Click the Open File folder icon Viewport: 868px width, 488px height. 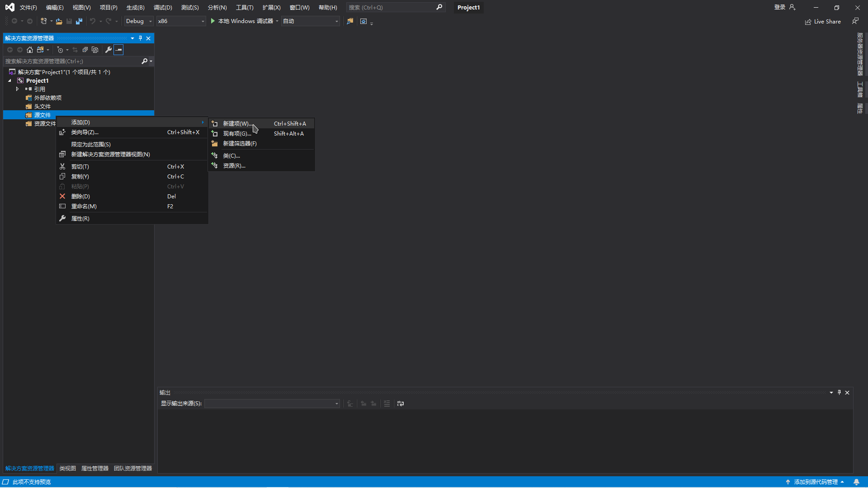click(x=59, y=21)
